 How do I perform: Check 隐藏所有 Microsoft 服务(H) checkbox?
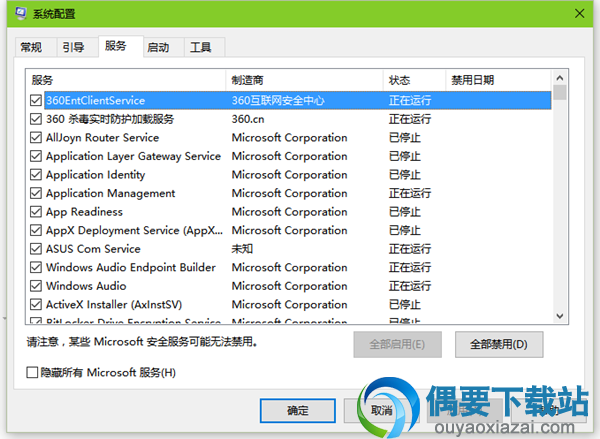32,372
